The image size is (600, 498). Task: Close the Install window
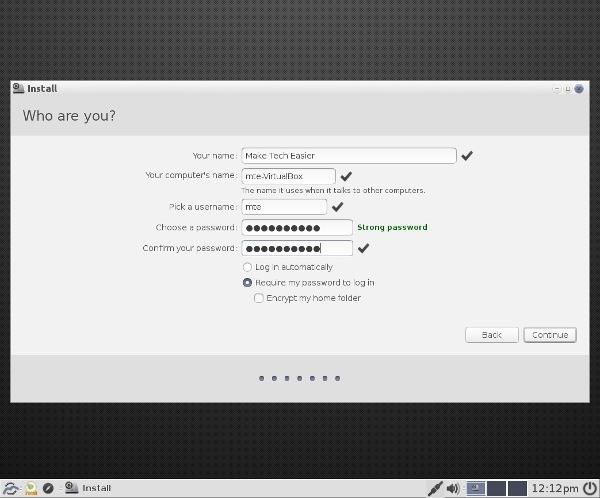click(579, 89)
